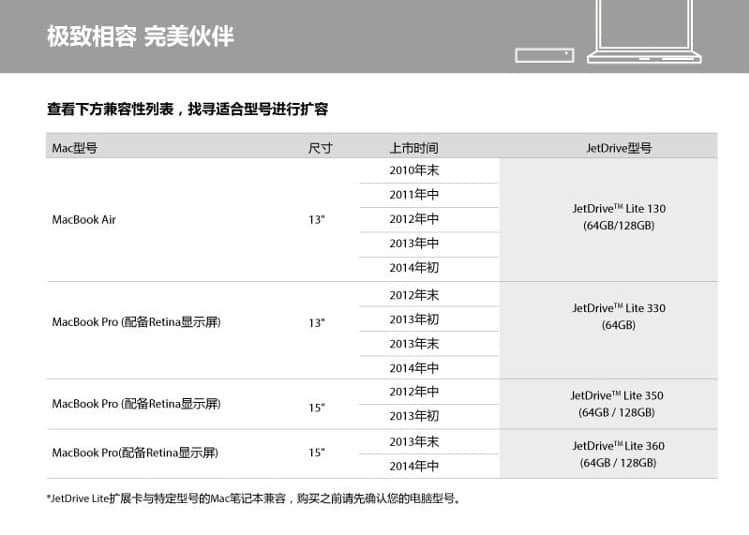Click 2013年初 in the JetDrive Lite 330 rows
749x535 pixels.
pos(414,320)
